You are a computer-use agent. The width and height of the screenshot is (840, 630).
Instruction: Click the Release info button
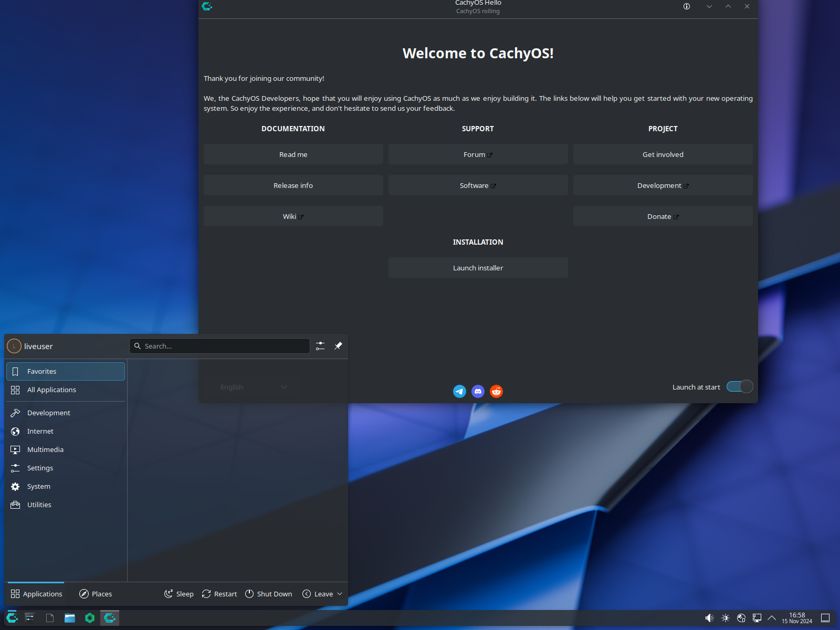(x=293, y=185)
